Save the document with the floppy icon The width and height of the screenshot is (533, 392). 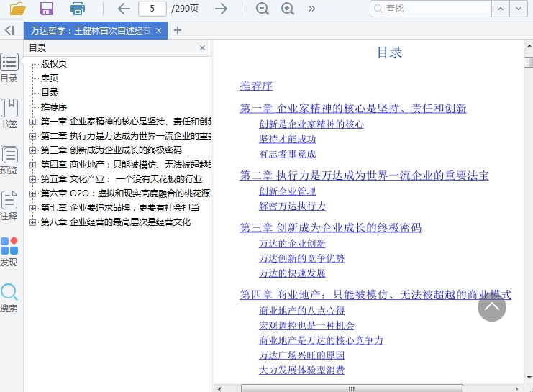point(47,9)
